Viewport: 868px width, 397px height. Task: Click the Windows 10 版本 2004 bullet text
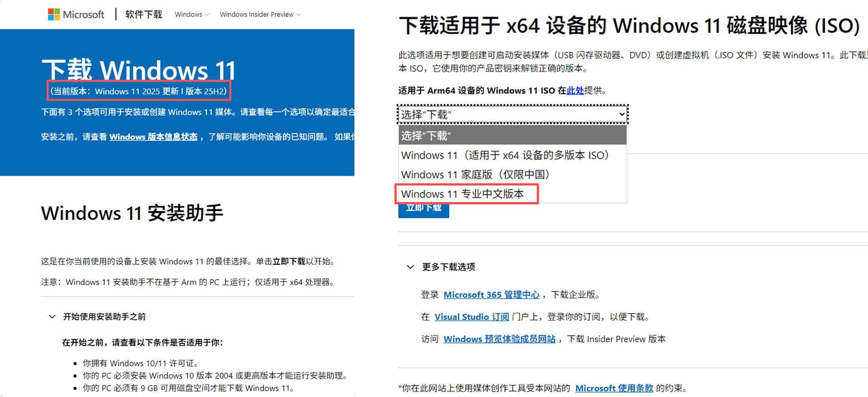point(215,376)
